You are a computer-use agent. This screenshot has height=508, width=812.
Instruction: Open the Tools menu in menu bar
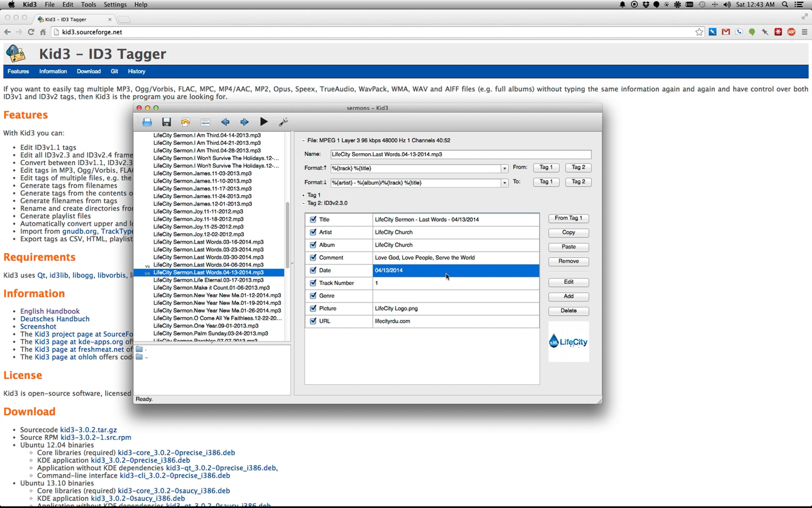click(x=88, y=4)
